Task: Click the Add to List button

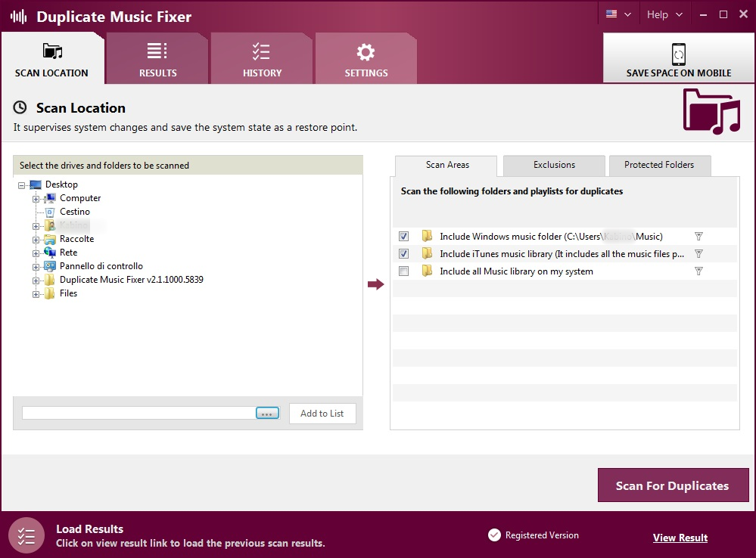Action: [x=322, y=414]
